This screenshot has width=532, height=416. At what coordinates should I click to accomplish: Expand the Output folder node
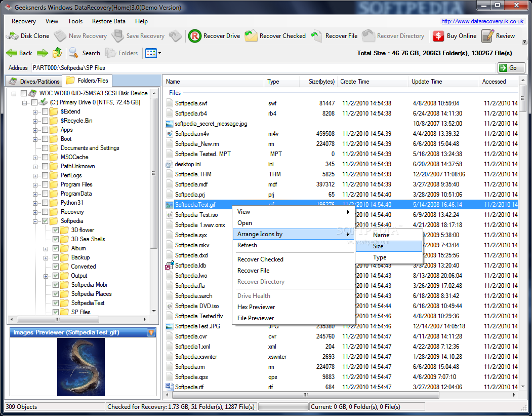click(46, 277)
